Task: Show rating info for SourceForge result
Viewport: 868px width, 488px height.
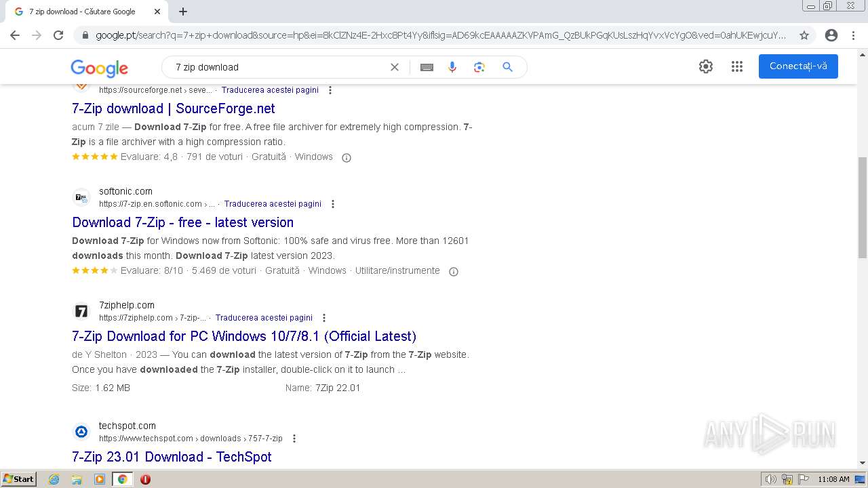Action: tap(347, 158)
